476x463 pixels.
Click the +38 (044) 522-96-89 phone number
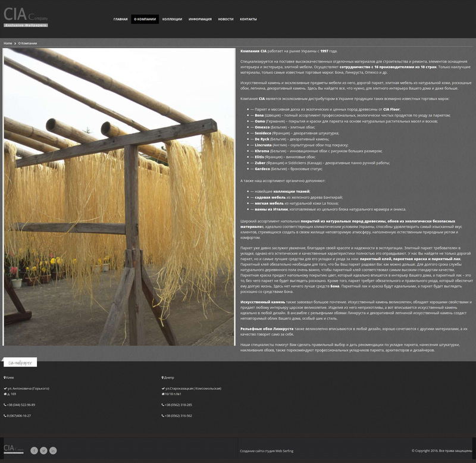(21, 405)
